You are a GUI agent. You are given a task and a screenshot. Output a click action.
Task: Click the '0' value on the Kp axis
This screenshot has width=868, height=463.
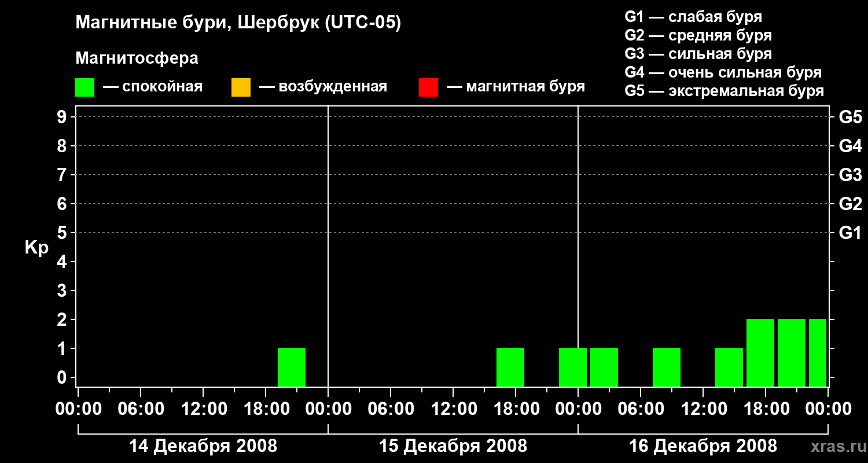(x=63, y=377)
